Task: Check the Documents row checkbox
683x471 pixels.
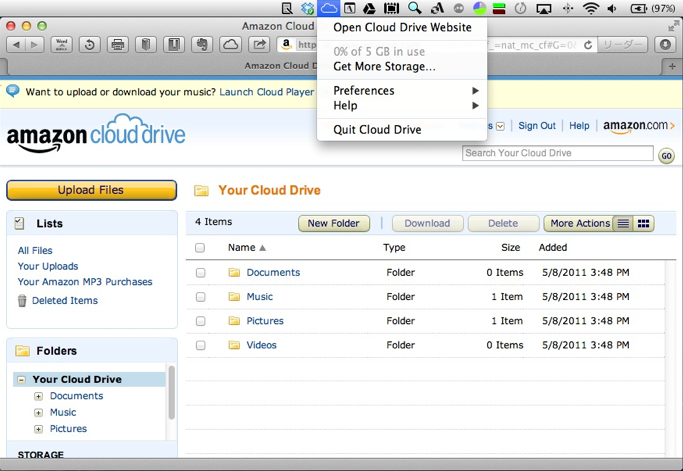Action: (x=200, y=273)
